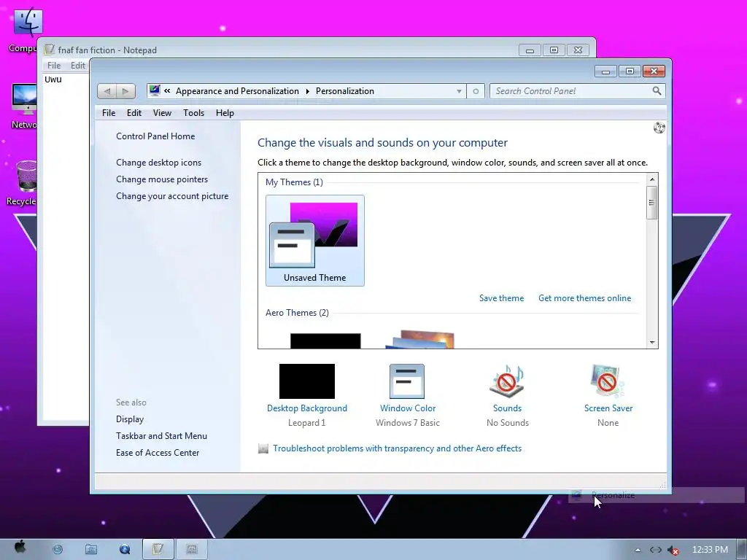Click the Personalize context menu item
This screenshot has width=747, height=560.
click(x=656, y=495)
